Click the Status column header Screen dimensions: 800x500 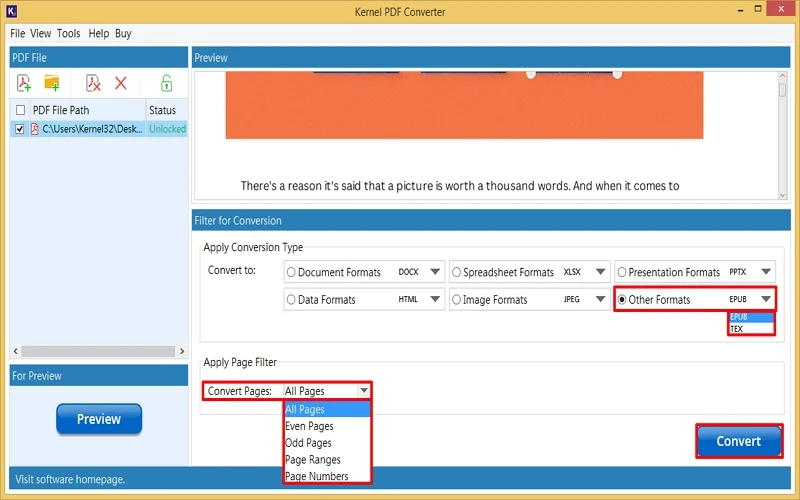167,110
